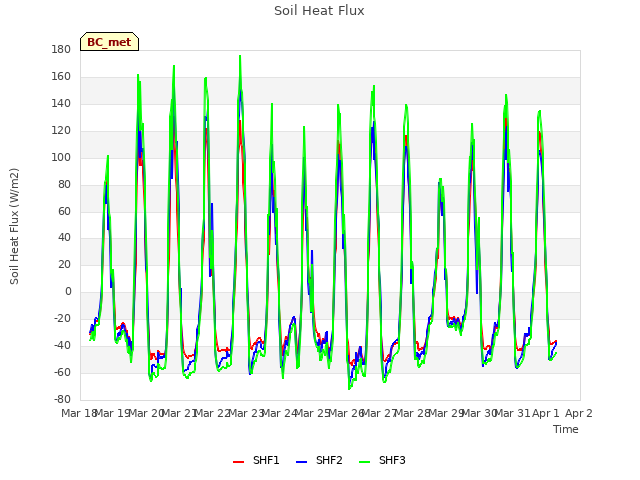Click the Mar 18 x-axis tick label
The image size is (640, 480).
(79, 413)
